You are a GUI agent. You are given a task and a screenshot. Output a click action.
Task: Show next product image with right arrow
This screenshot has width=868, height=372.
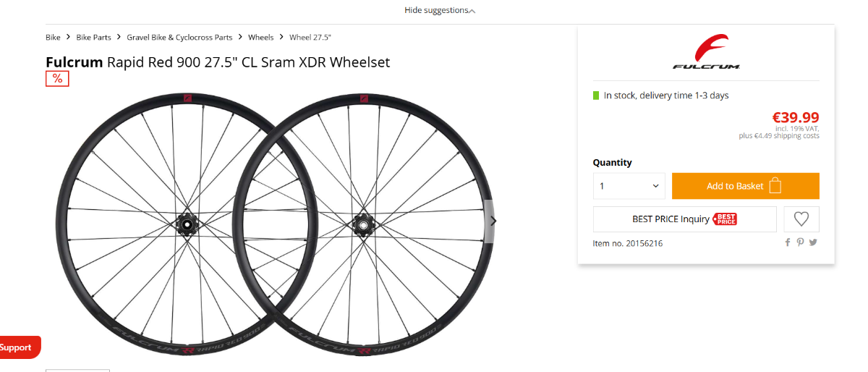pyautogui.click(x=493, y=221)
